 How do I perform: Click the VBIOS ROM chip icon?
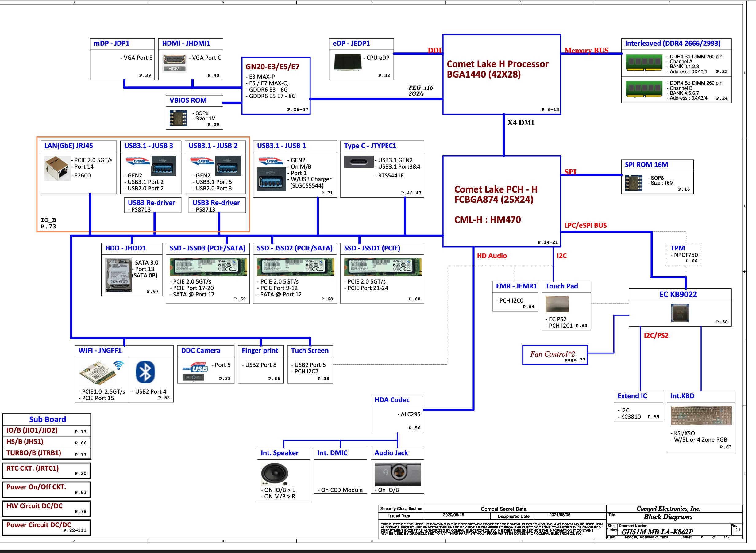point(178,118)
